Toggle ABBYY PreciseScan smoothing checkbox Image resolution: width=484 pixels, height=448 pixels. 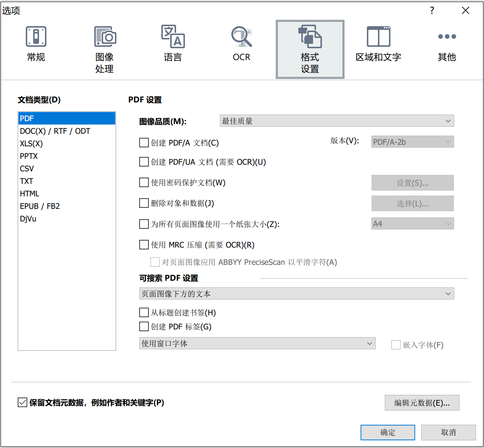(155, 262)
